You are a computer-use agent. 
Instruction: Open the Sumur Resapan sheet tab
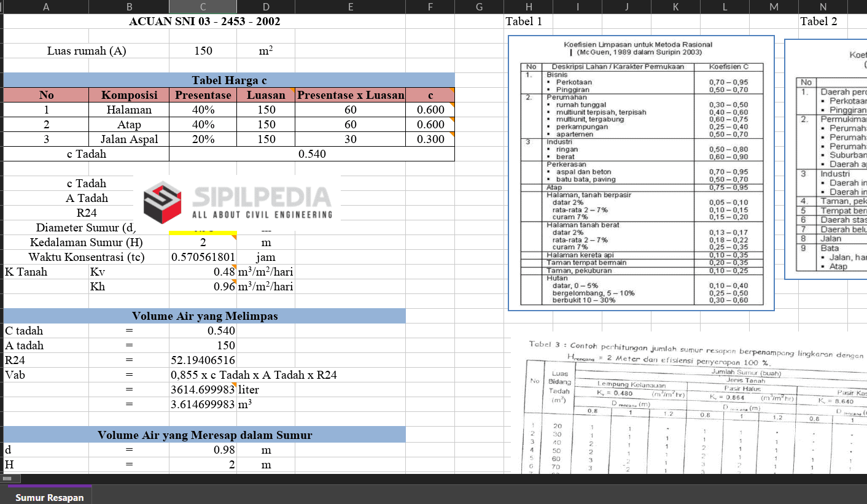50,497
